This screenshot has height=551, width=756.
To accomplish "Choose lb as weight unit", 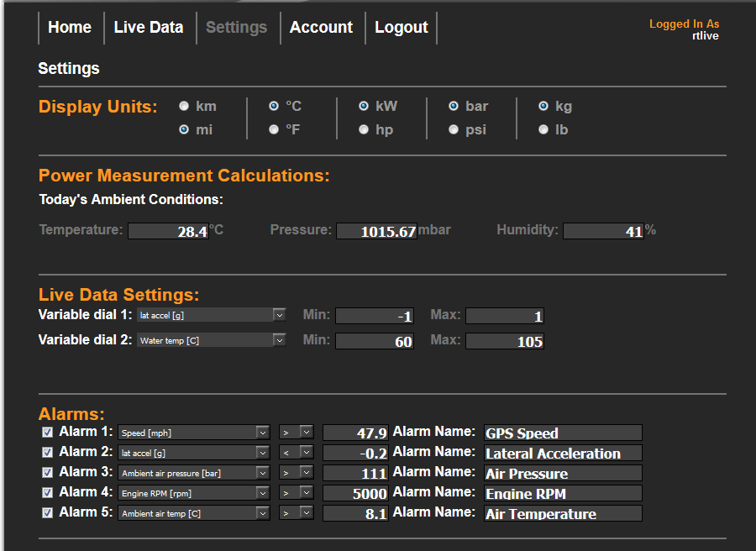I will [543, 130].
